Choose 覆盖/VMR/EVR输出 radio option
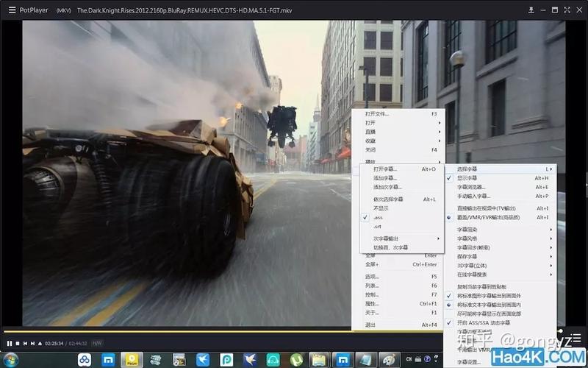Screen dimensions: 588x368 pyautogui.click(x=488, y=217)
